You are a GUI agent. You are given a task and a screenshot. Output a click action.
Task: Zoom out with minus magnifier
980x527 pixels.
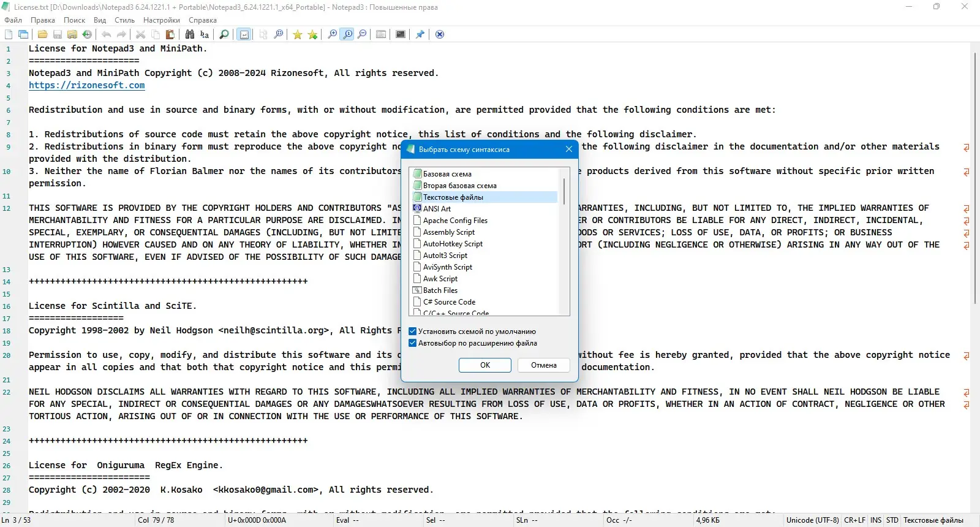362,34
